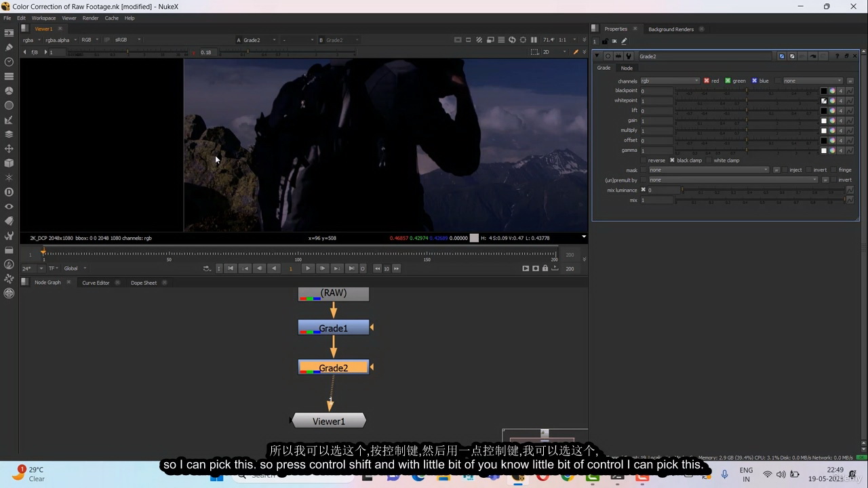The image size is (868, 488).
Task: Open the Render menu
Action: (x=91, y=18)
